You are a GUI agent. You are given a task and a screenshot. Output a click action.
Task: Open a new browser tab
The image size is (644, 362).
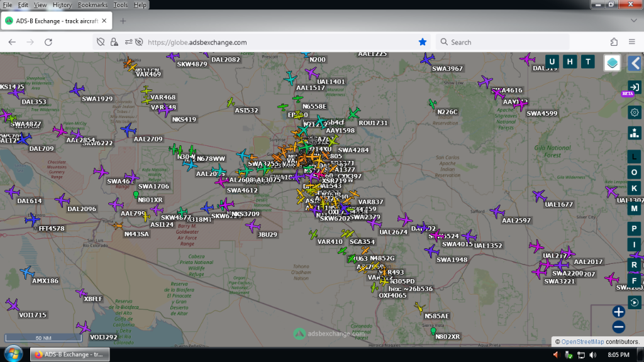point(123,21)
